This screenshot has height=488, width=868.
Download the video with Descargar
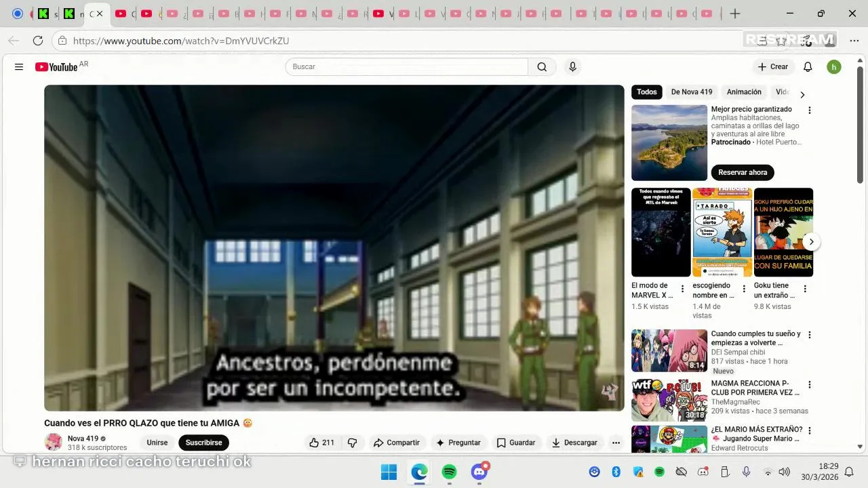coord(574,443)
